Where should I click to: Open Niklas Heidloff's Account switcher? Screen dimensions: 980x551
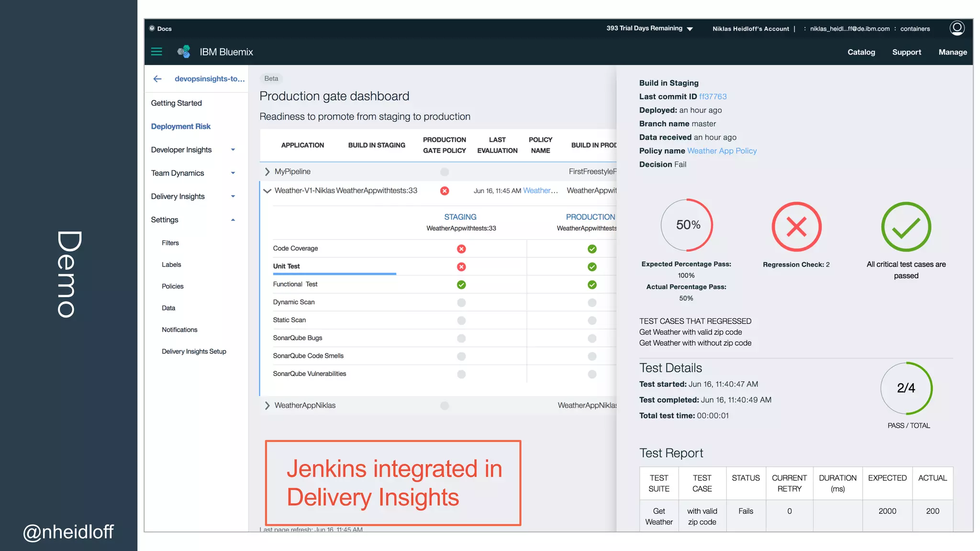coord(750,29)
